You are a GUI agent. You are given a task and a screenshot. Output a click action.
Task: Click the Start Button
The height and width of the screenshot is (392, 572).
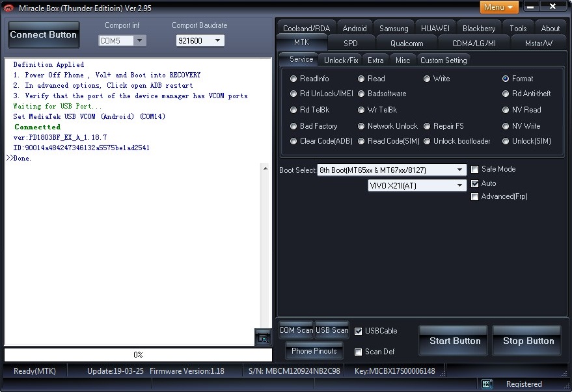[454, 341]
